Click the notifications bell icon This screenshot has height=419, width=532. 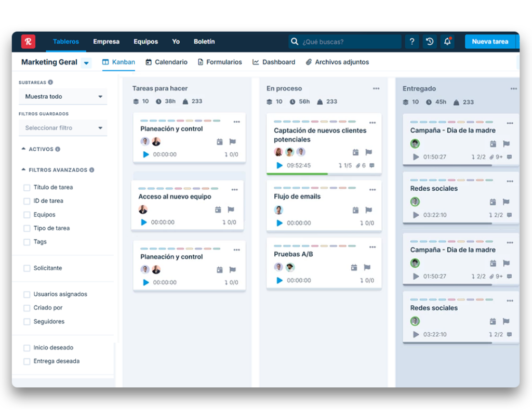click(447, 42)
